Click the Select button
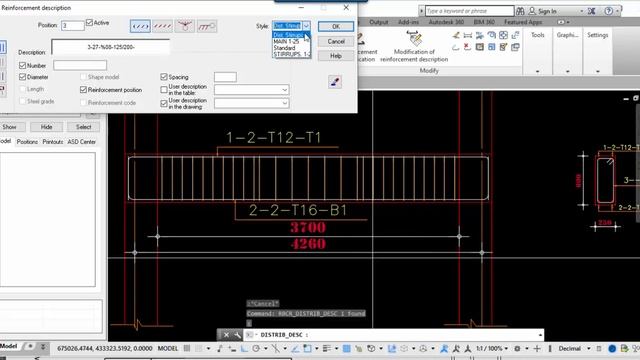The height and width of the screenshot is (360, 640). click(83, 127)
